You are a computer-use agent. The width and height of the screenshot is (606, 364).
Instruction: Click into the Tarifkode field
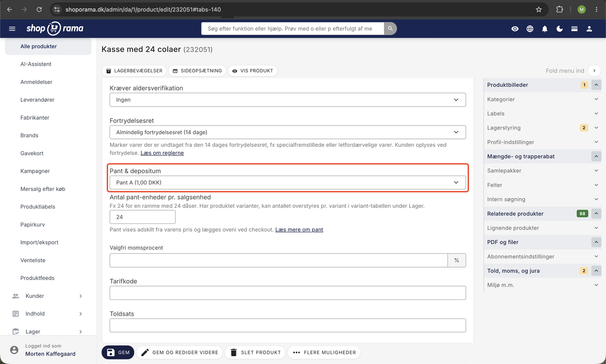tap(287, 293)
